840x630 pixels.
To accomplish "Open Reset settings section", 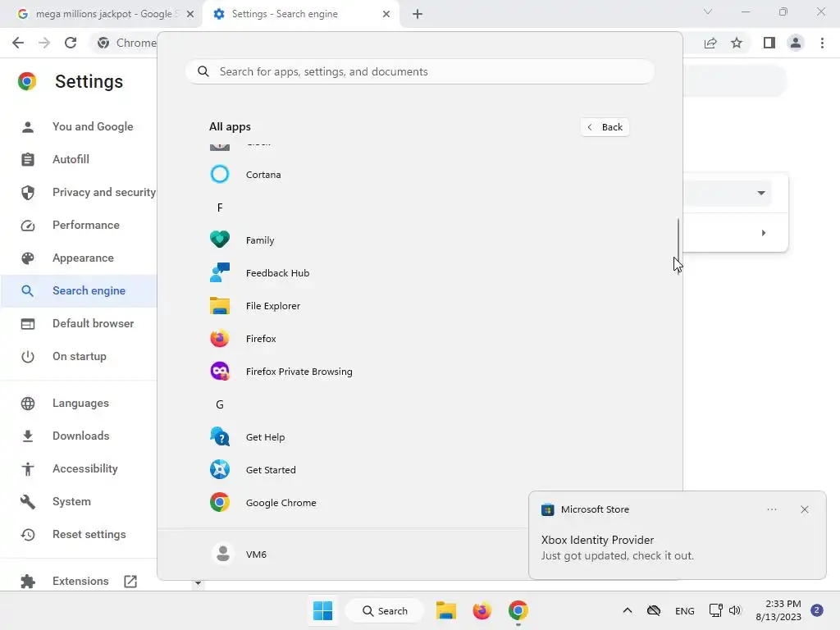I will coord(80,534).
